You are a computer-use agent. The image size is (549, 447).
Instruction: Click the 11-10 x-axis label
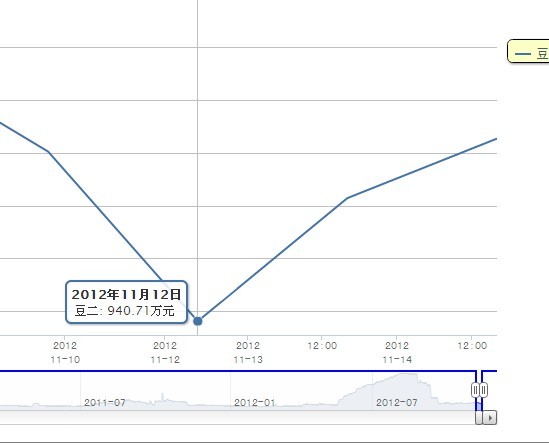coord(65,352)
